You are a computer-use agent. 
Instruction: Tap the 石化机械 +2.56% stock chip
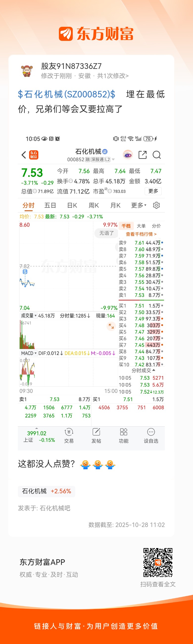pyautogui.click(x=47, y=491)
